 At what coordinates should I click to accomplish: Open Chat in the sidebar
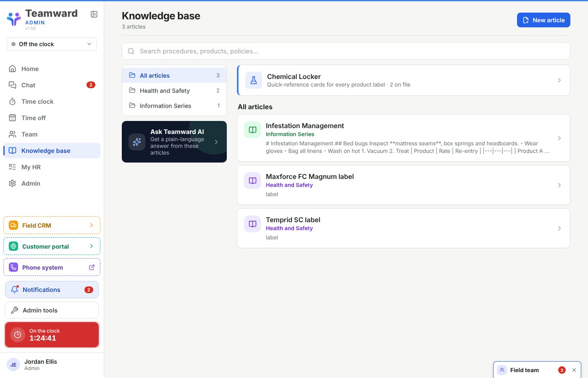coord(52,85)
